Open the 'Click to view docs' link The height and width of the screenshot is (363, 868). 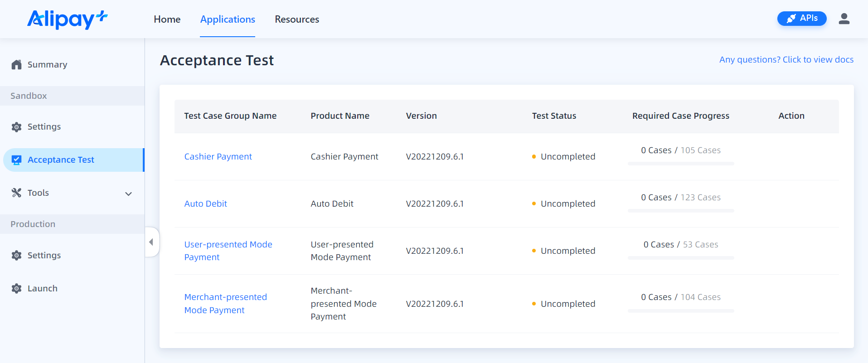click(x=786, y=60)
